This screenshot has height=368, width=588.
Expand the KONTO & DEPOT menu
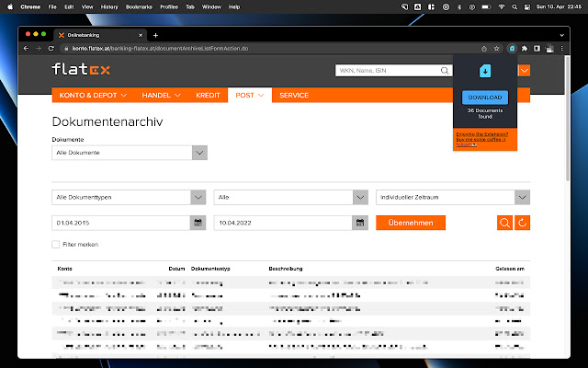tap(93, 96)
